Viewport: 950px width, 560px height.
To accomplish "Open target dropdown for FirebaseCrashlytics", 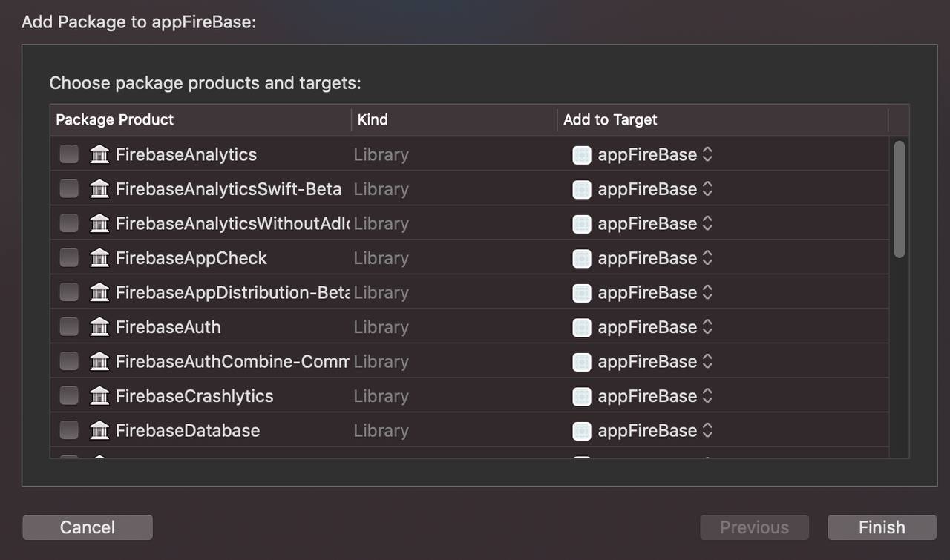I will coord(707,395).
